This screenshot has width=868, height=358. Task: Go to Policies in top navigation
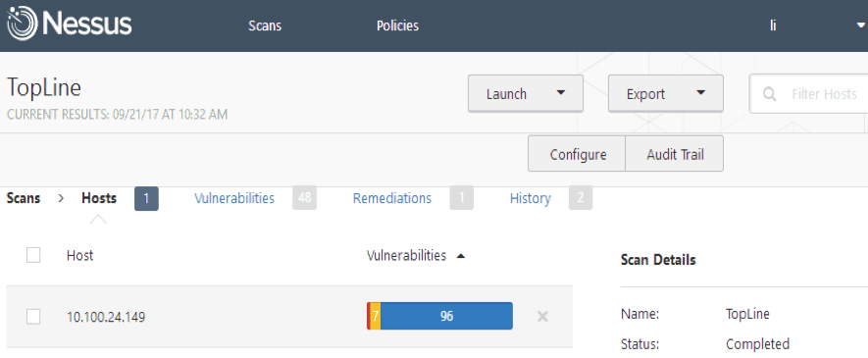397,26
